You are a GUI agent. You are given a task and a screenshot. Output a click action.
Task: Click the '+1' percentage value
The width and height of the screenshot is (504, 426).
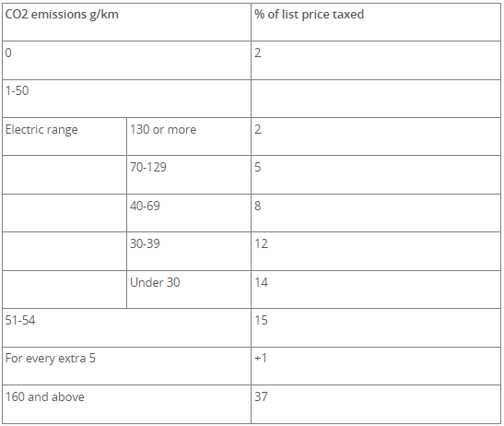(261, 358)
